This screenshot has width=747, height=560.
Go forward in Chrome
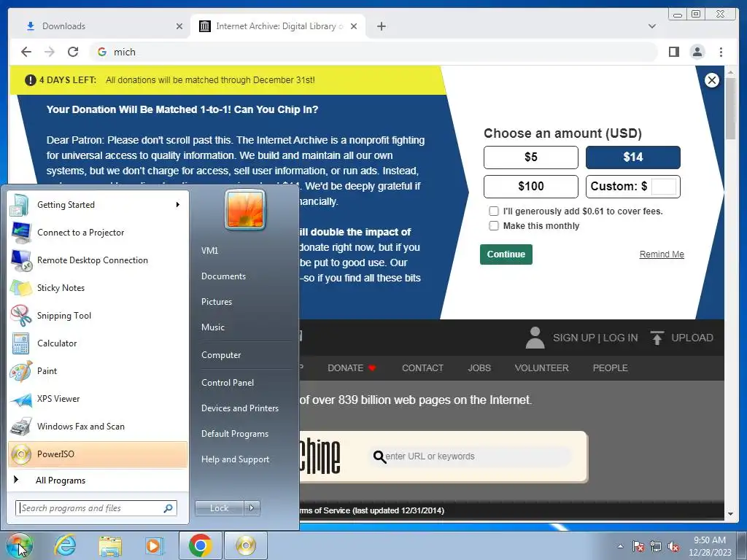(50, 52)
